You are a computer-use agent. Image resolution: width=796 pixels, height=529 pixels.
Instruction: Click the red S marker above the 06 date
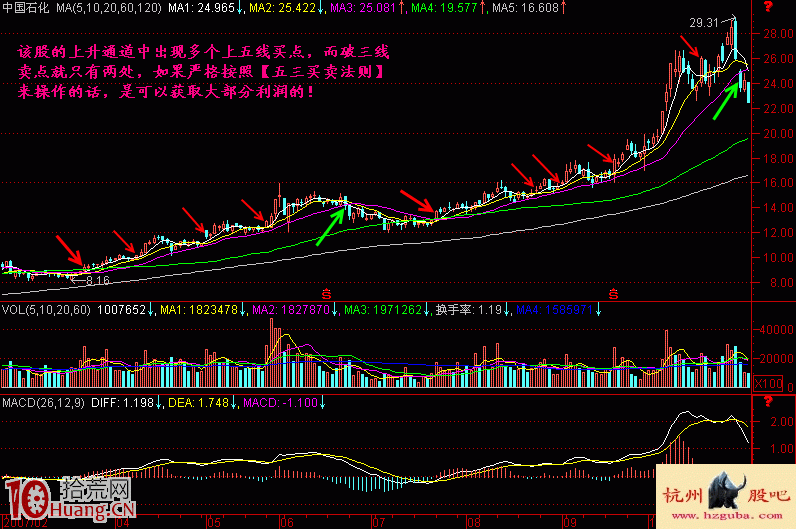[326, 294]
